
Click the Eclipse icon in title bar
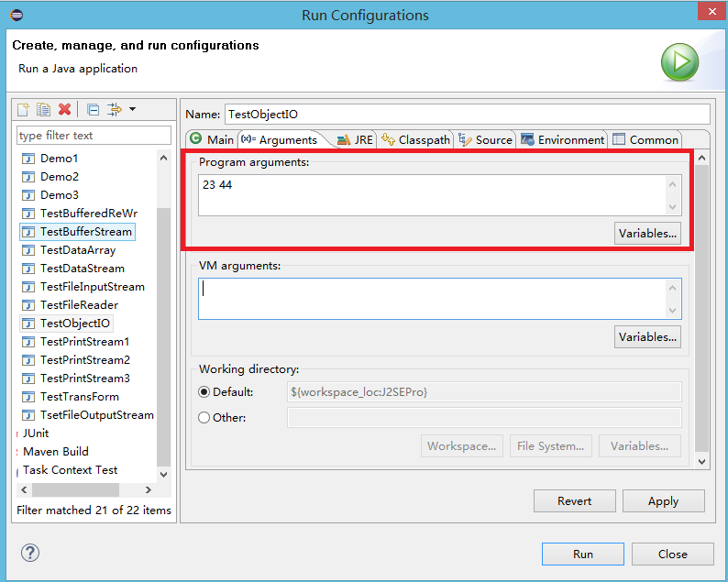click(17, 15)
